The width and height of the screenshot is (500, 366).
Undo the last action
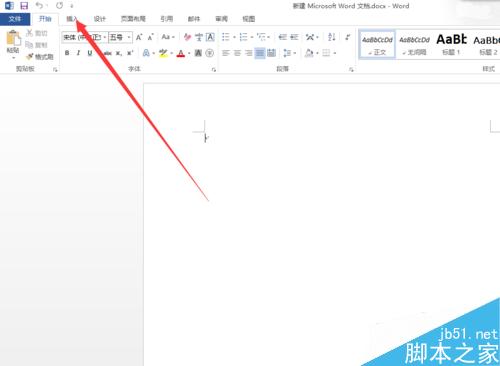point(39,6)
